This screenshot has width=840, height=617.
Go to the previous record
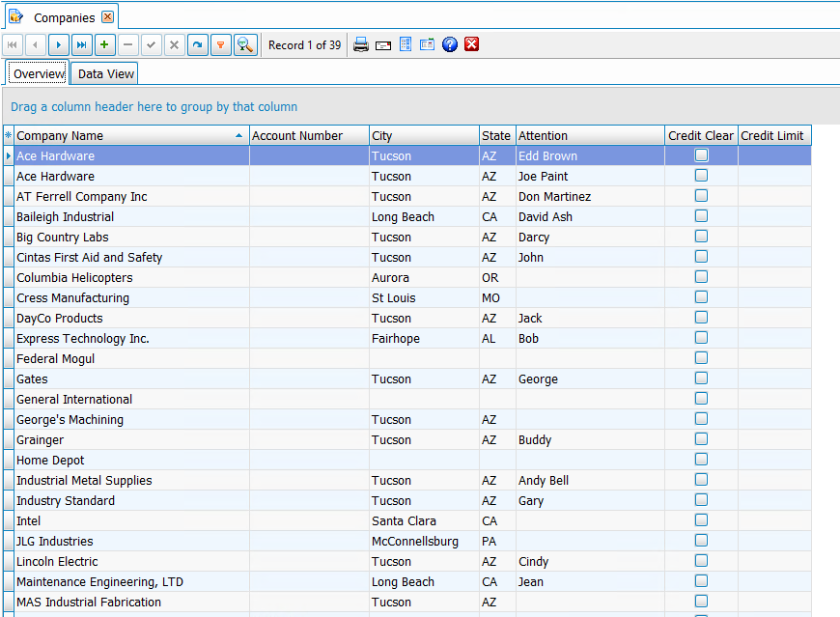click(36, 45)
